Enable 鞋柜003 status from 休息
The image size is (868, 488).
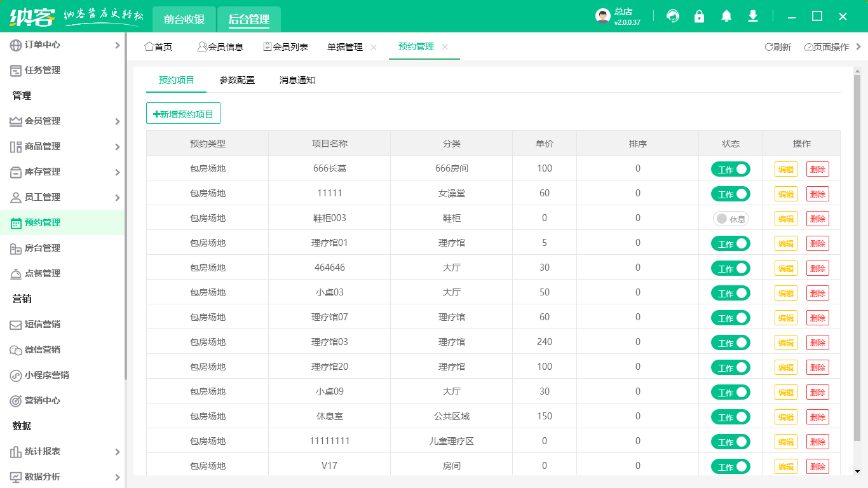(731, 219)
